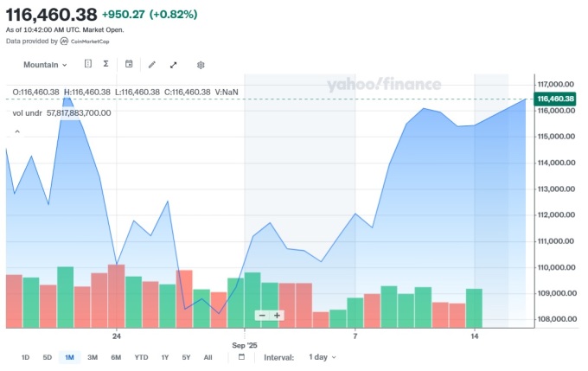Open the indicators sigma icon
Viewport: 588px width, 371px height.
pyautogui.click(x=105, y=64)
